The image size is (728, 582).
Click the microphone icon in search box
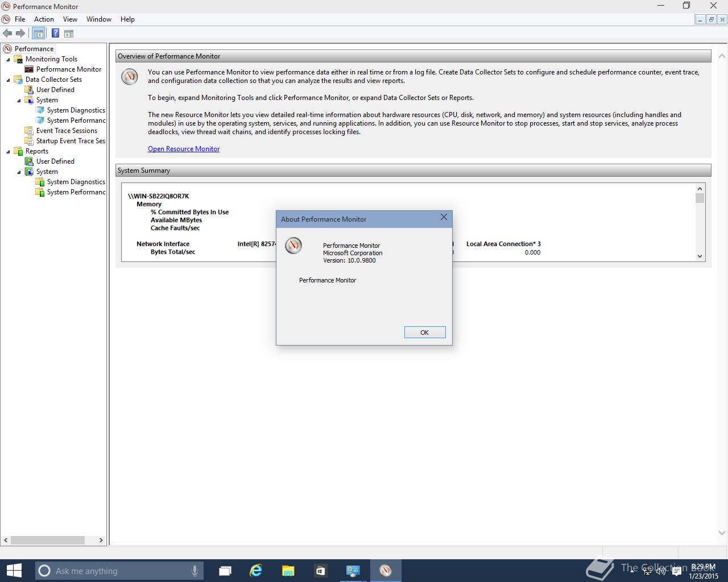[x=195, y=571]
